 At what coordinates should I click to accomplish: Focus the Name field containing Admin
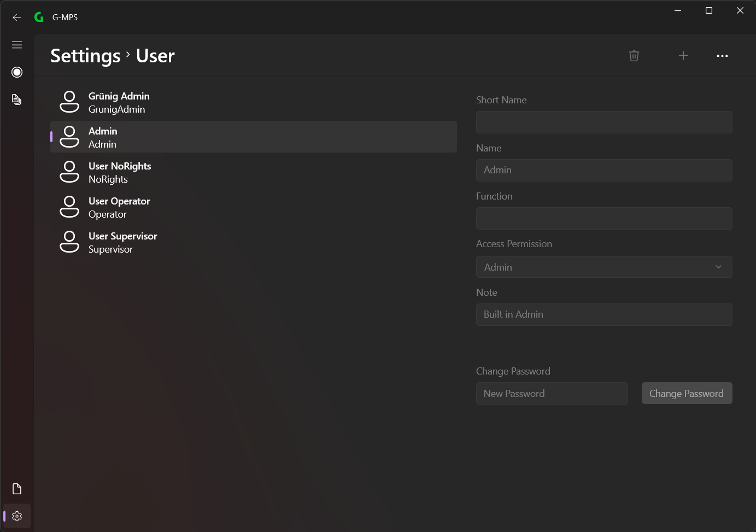(604, 170)
